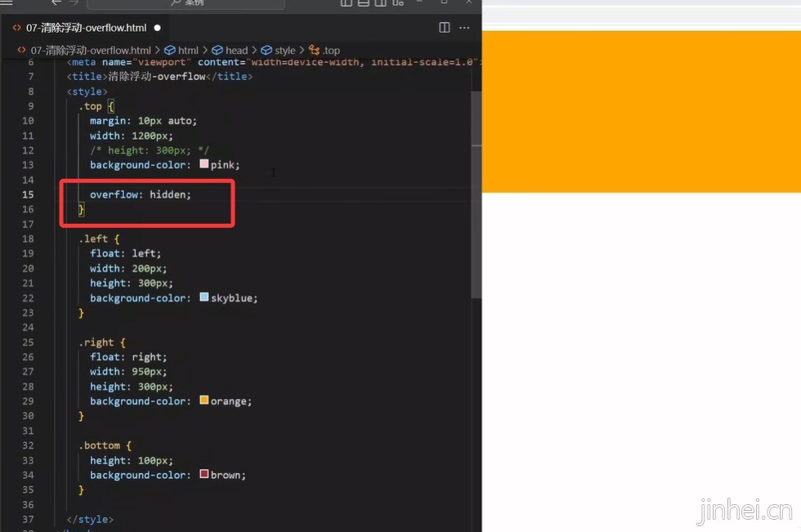801x532 pixels.
Task: Click the "float: right;" line
Action: (x=128, y=357)
